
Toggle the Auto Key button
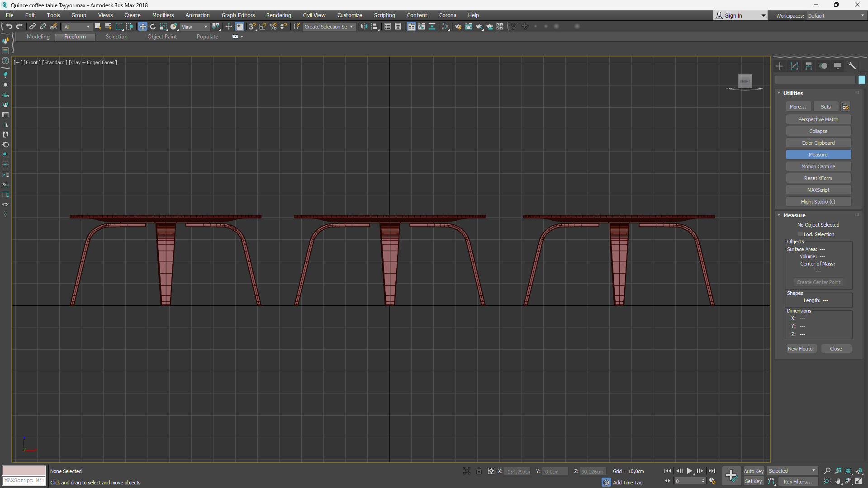(x=753, y=471)
